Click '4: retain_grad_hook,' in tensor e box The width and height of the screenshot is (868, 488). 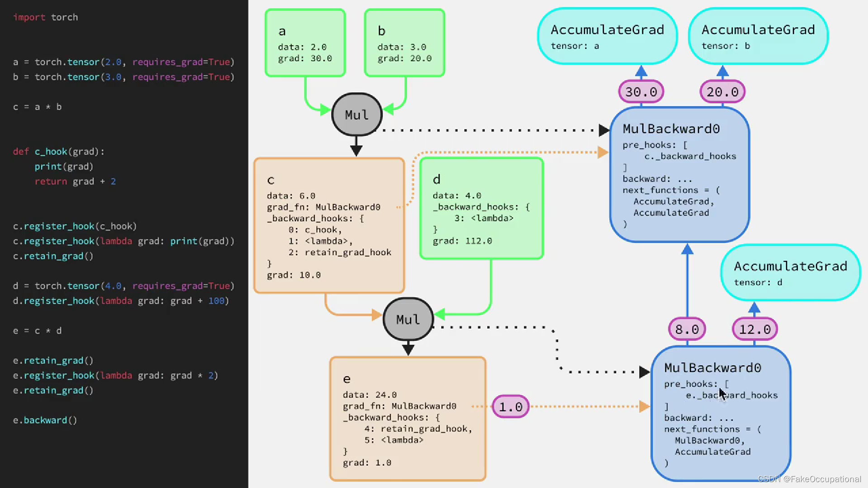(x=418, y=429)
